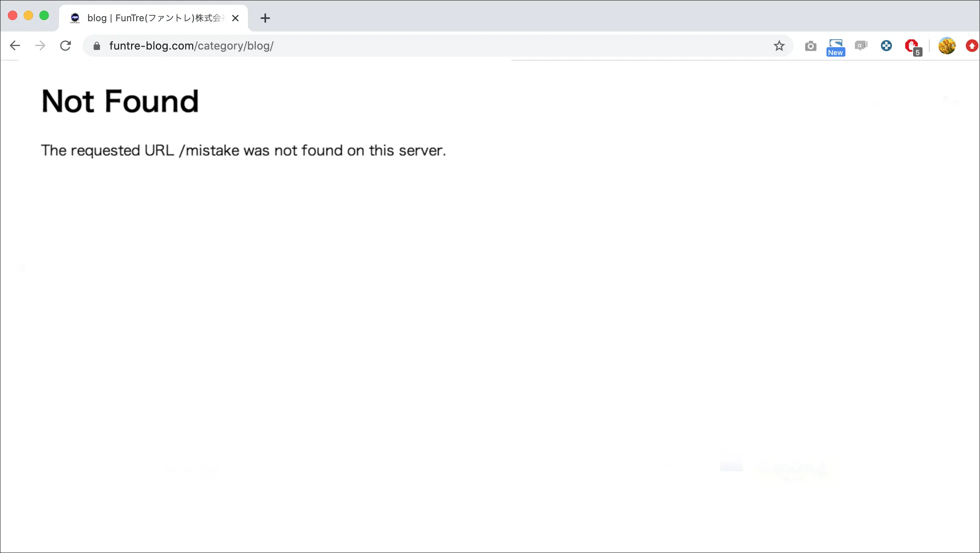Bookmark this page with the star
This screenshot has height=553, width=980.
(779, 46)
